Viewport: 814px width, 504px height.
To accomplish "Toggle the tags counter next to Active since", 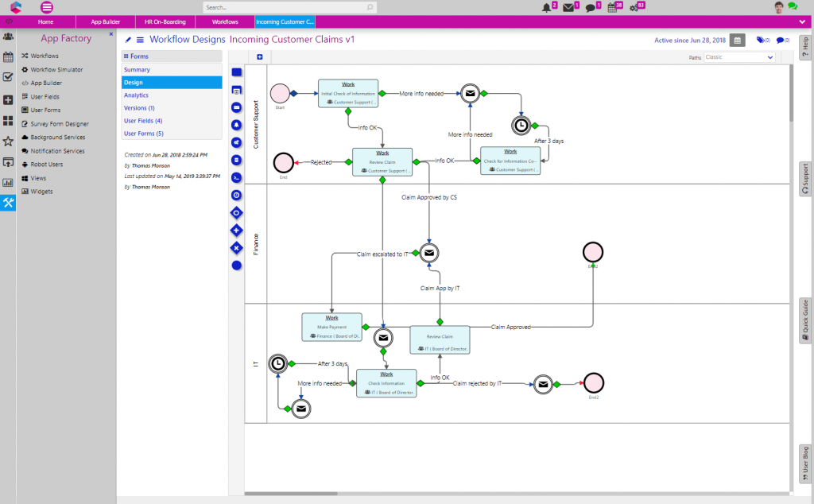I will pyautogui.click(x=762, y=39).
